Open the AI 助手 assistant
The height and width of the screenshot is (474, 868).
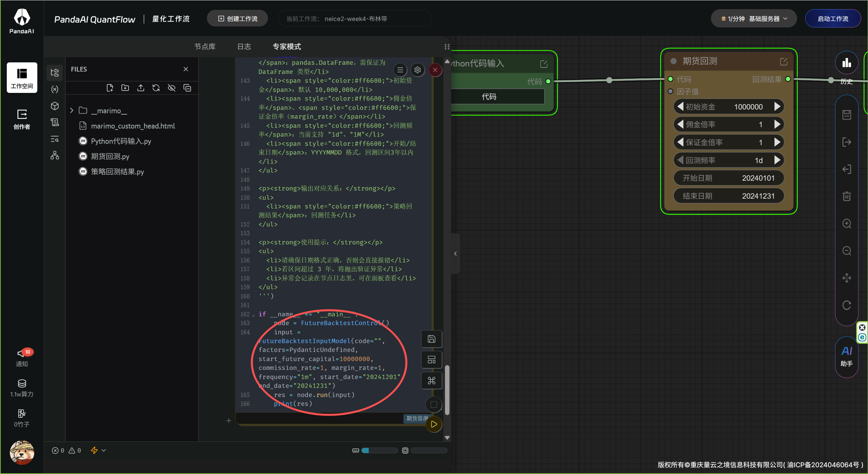click(847, 357)
